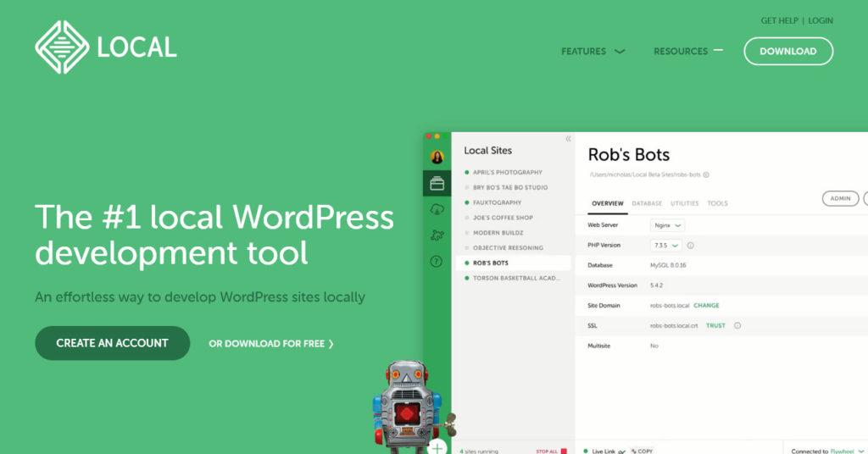The height and width of the screenshot is (454, 868).
Task: Switch to the Utilities tab
Action: 684,203
